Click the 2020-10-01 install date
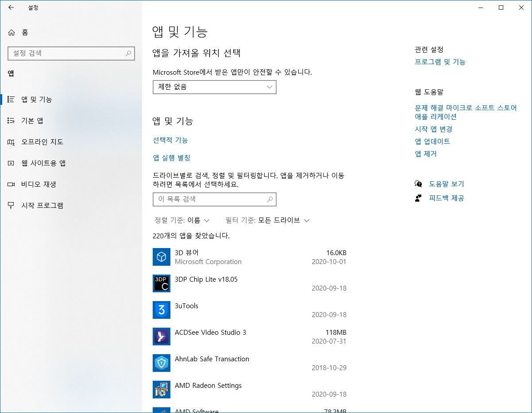Viewport: 532px width, 413px height. [329, 262]
